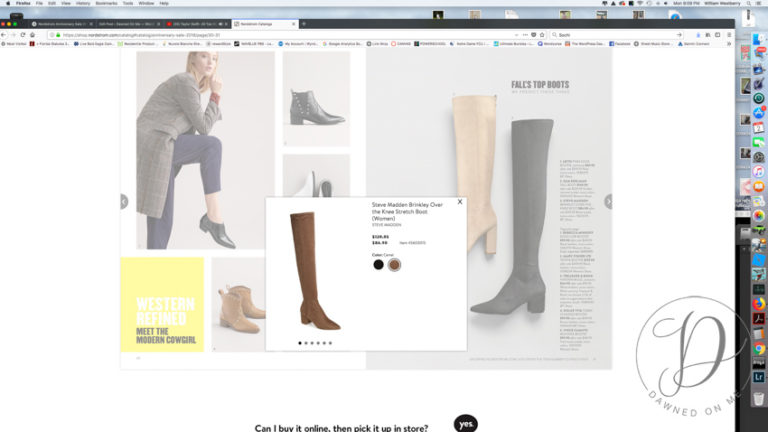Click the browser Home button

click(x=32, y=35)
